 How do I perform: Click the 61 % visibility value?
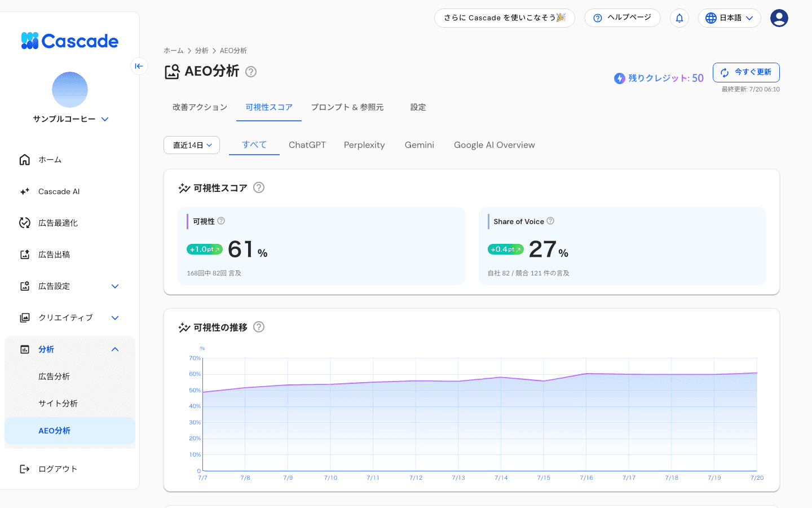click(x=248, y=249)
